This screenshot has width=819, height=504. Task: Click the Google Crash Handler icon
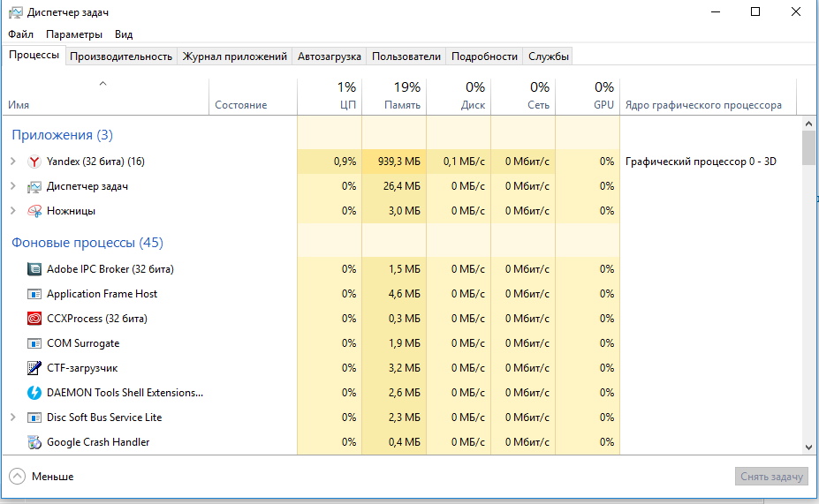tap(34, 442)
